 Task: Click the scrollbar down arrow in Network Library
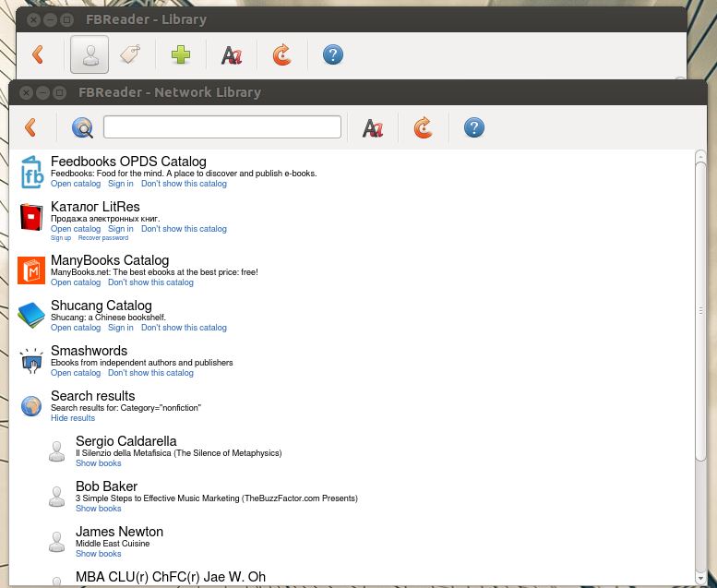(700, 578)
